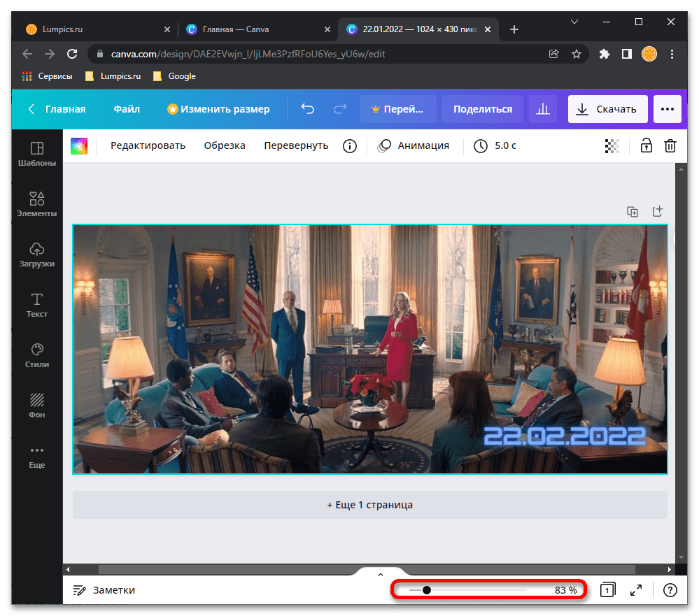Click the zoom slider handle
Screen dimensions: 699x616
427,589
